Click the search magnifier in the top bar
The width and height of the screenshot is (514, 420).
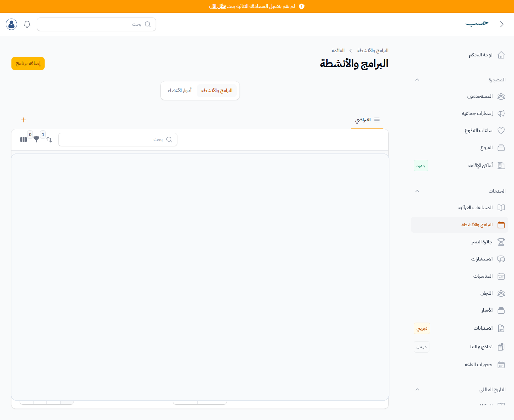tap(148, 24)
